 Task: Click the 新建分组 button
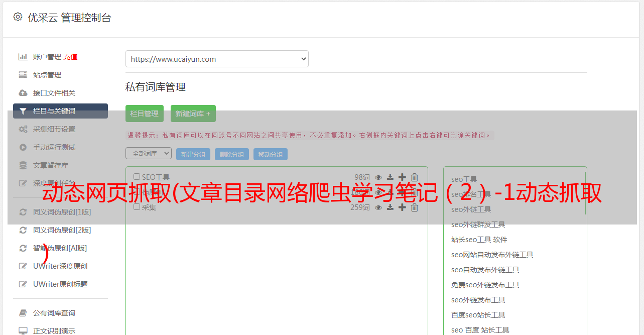pos(193,154)
